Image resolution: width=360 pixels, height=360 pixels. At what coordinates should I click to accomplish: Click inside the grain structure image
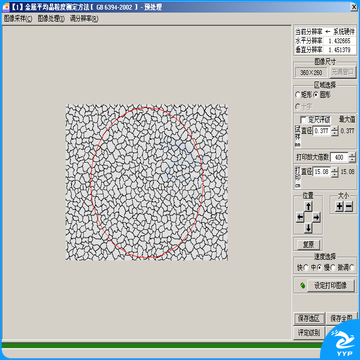[x=147, y=182]
